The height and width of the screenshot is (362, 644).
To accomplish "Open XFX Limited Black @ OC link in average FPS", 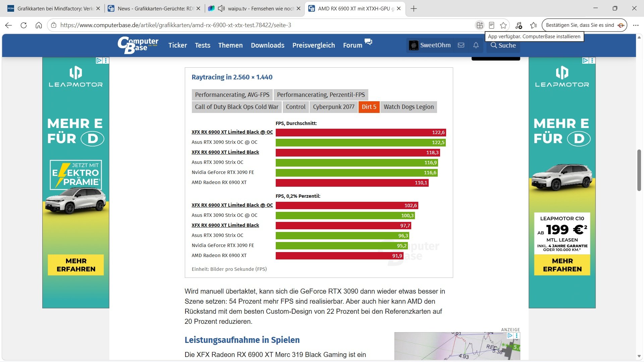I will pos(232,132).
